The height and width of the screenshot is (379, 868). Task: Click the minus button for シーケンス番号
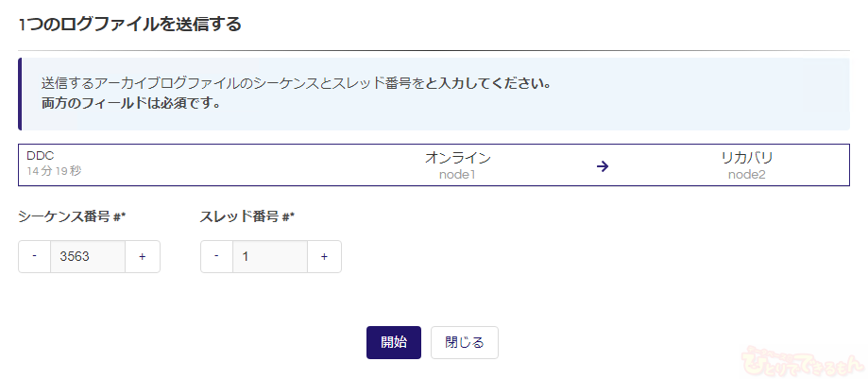click(34, 256)
